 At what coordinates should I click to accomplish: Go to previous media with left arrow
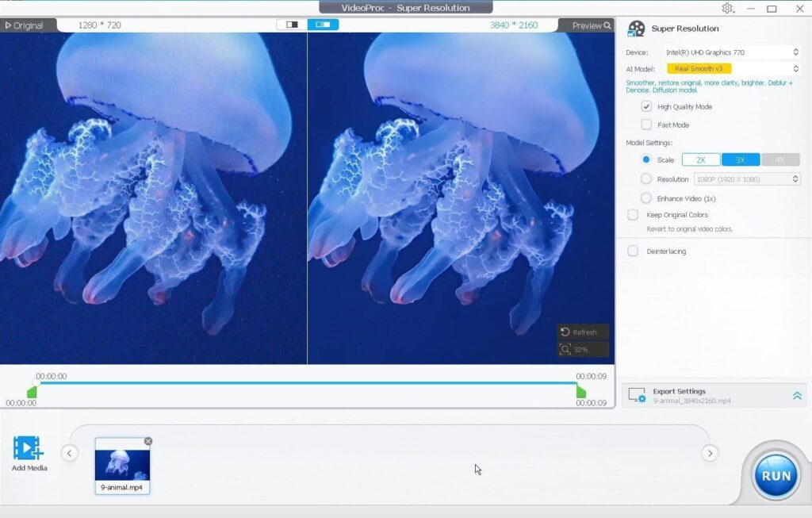pyautogui.click(x=70, y=453)
